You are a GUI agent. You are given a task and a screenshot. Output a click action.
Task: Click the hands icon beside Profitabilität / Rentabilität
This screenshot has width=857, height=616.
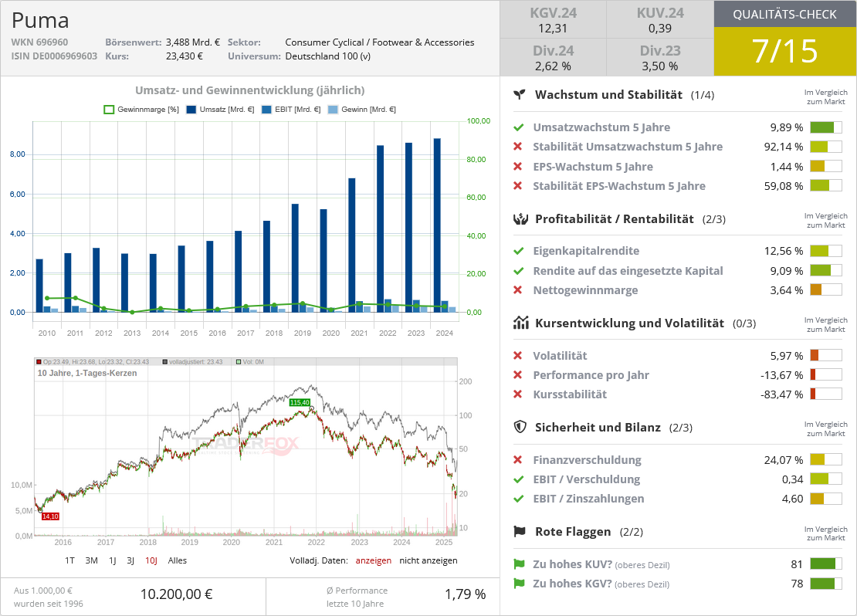click(520, 219)
